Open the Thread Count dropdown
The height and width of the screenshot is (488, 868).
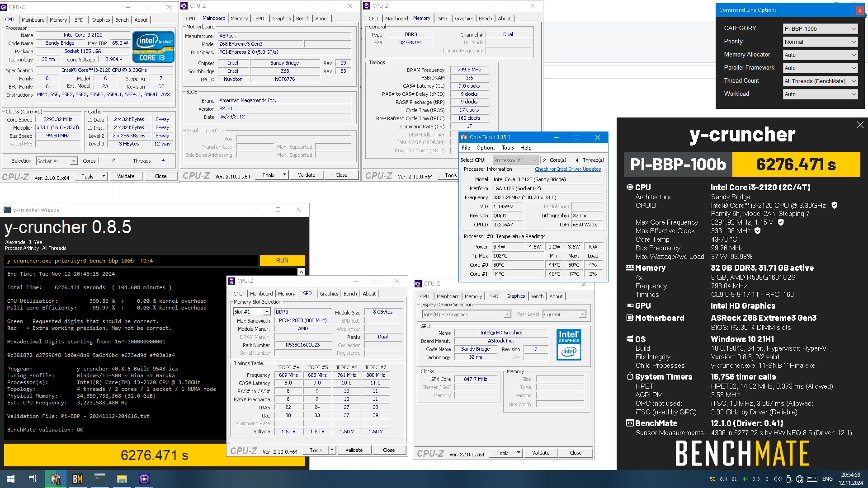[820, 81]
